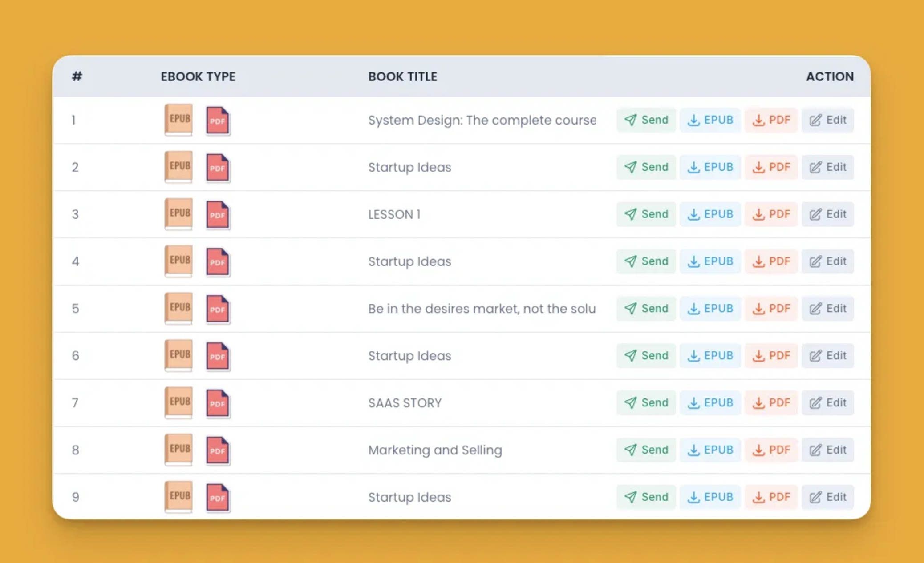The width and height of the screenshot is (924, 563).
Task: Send the 'Be in the desires market' book
Action: (x=646, y=309)
